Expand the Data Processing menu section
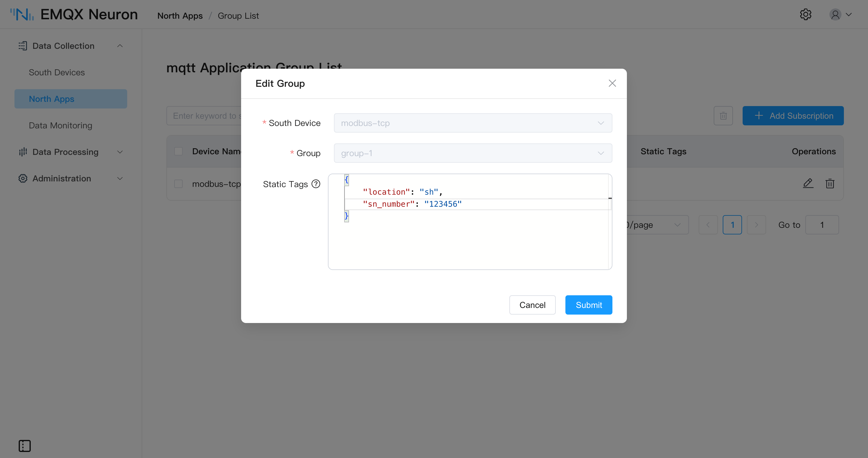Screen dimensions: 868x458 [x=120, y=152]
